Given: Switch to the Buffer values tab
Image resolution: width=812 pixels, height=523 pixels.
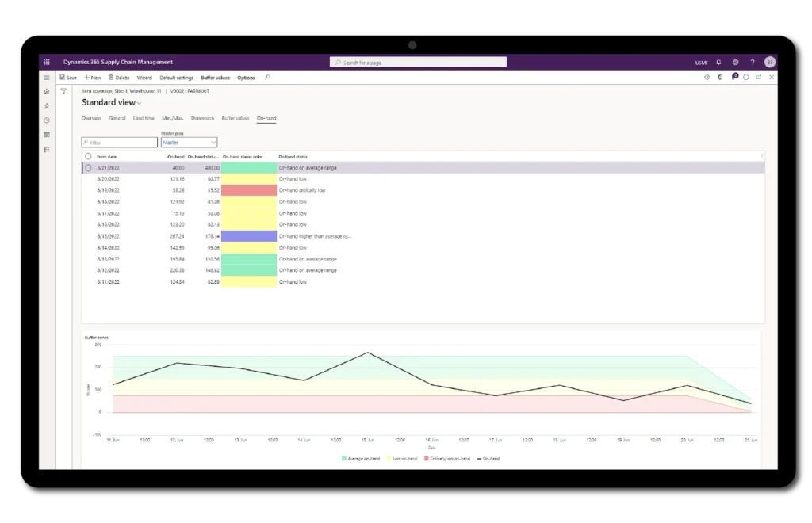Looking at the screenshot, I should coord(236,118).
